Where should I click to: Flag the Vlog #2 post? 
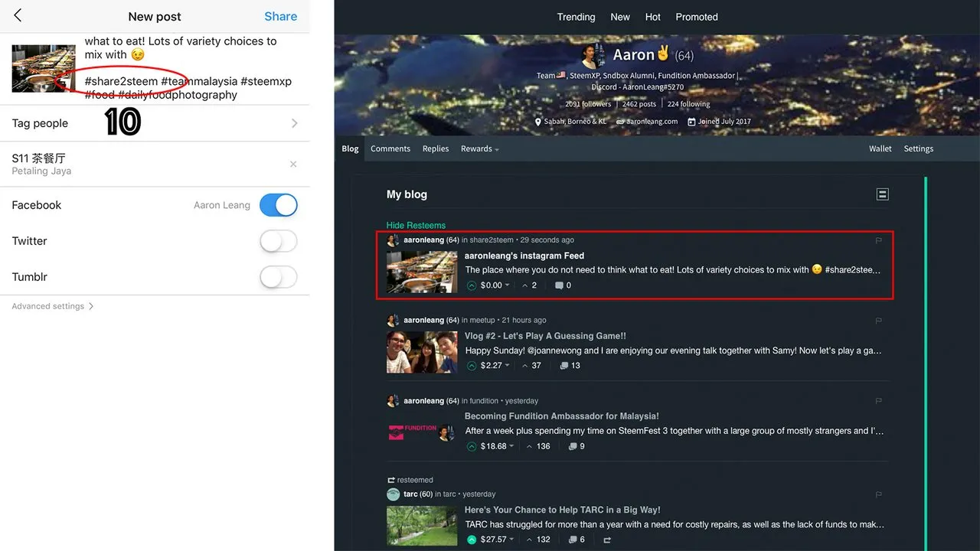click(878, 321)
